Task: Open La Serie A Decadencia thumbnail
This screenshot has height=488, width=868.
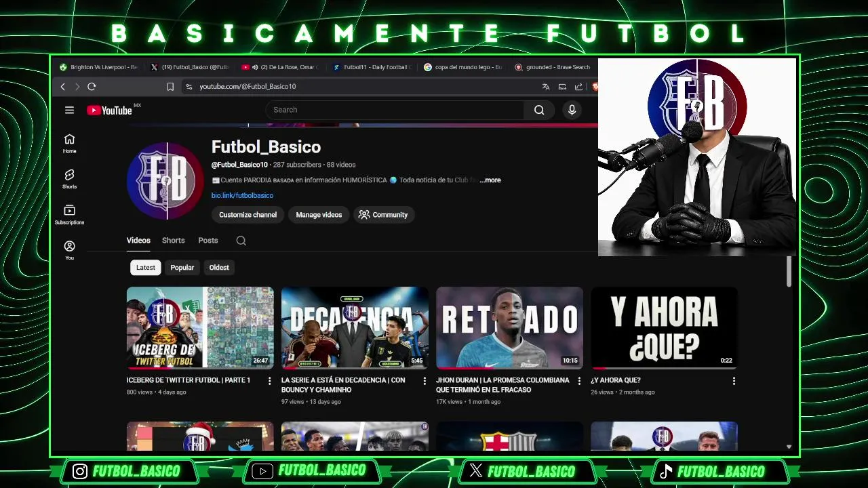Action: click(x=355, y=327)
